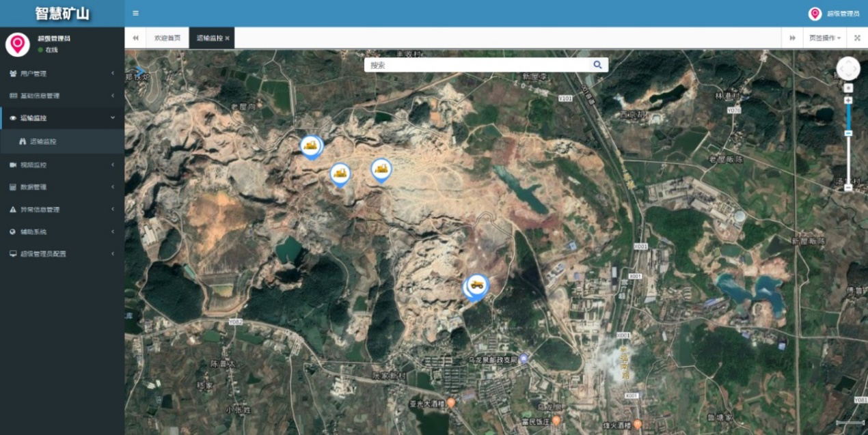This screenshot has height=435, width=868.
Task: Click the zoom out minus button at slider bottom
Action: click(x=848, y=187)
